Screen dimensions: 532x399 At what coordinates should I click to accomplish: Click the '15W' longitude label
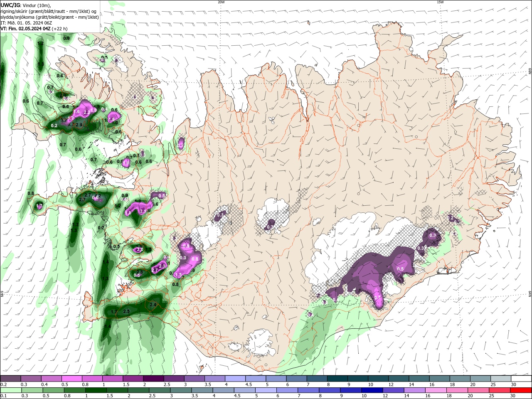pyautogui.click(x=440, y=2)
